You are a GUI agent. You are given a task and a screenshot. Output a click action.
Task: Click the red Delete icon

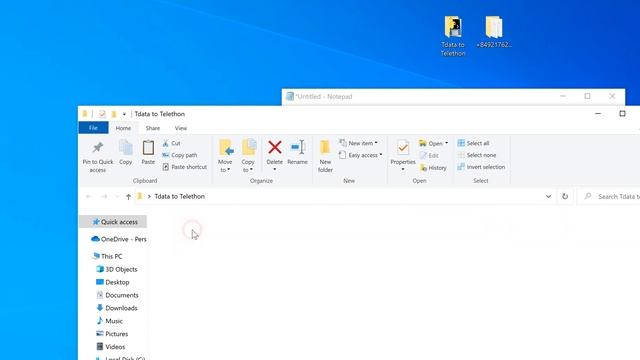coord(275,147)
